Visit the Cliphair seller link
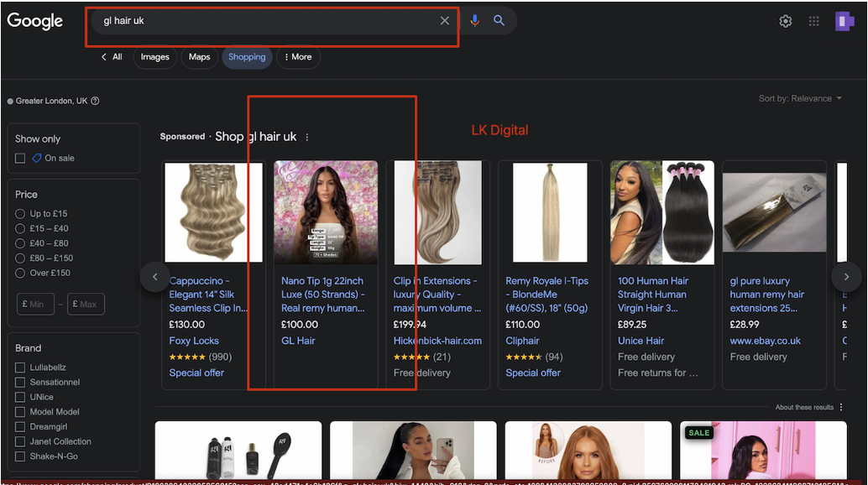The image size is (868, 485). [522, 341]
